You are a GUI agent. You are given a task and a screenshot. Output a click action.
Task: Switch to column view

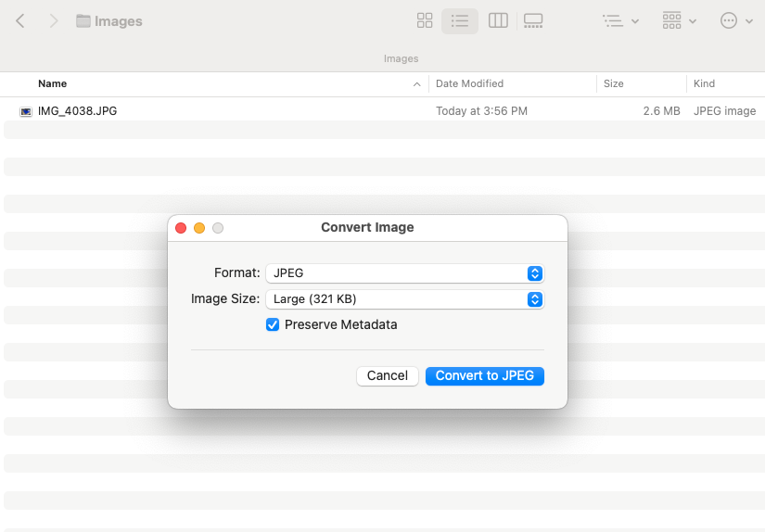(x=498, y=21)
